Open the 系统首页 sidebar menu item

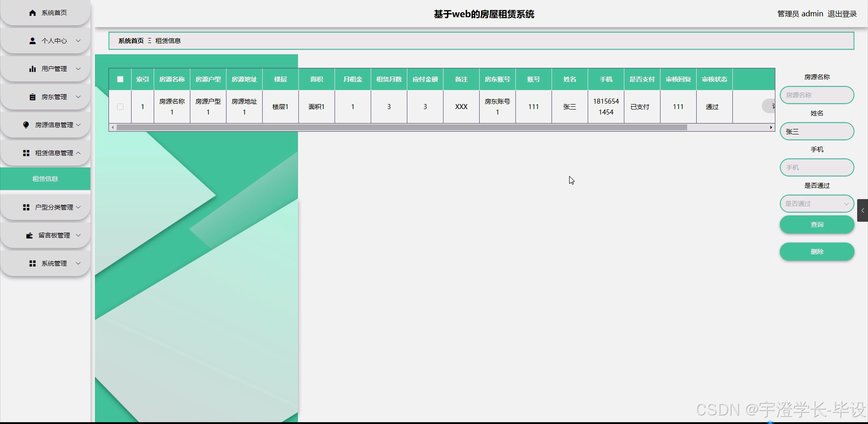[x=45, y=13]
